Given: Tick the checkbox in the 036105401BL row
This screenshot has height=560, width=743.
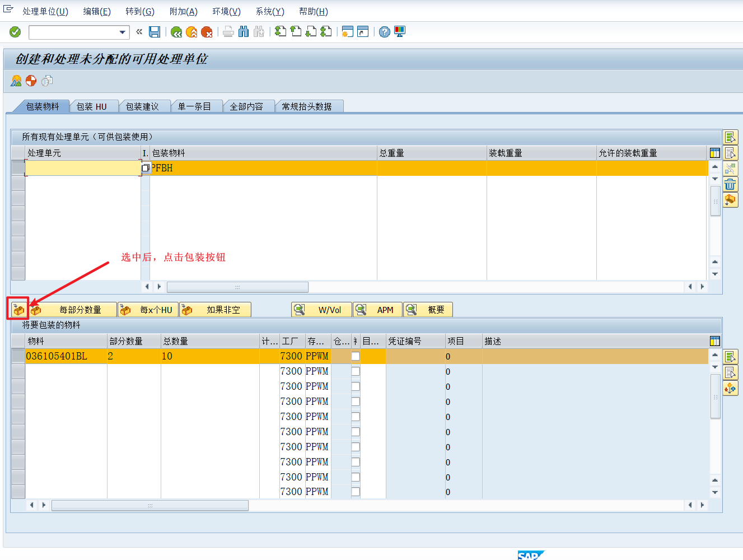Looking at the screenshot, I should tap(356, 356).
